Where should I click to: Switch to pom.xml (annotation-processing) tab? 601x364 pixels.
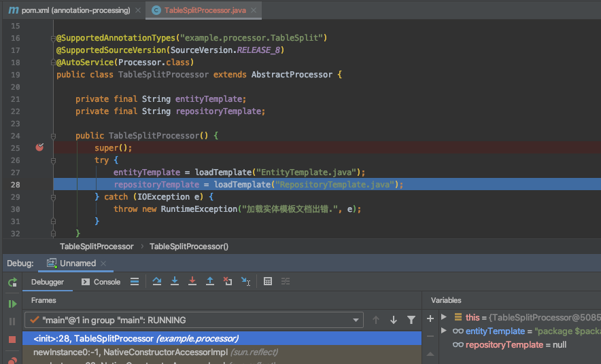tap(69, 10)
